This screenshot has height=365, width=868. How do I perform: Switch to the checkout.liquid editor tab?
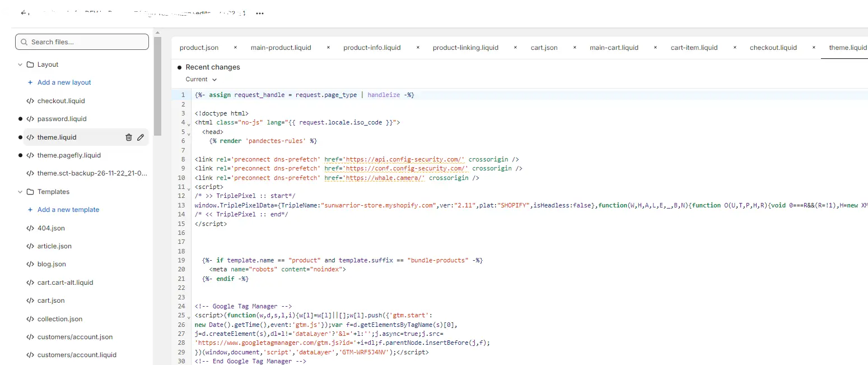coord(773,48)
